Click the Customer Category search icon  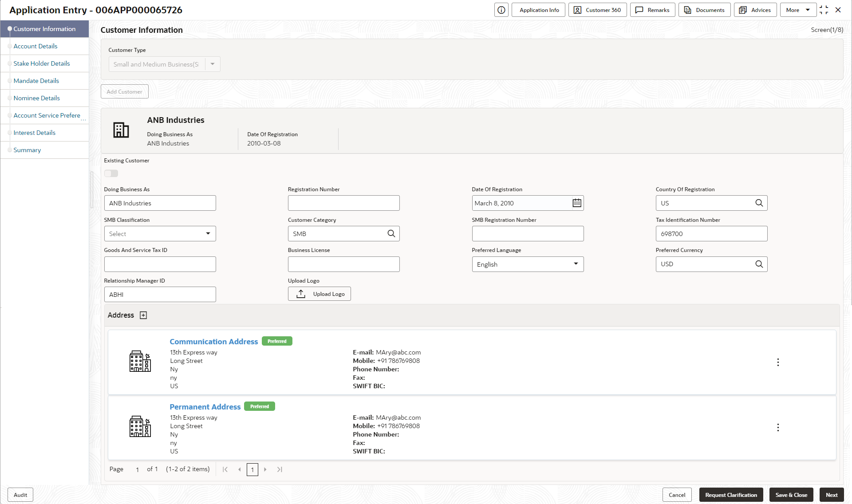391,234
